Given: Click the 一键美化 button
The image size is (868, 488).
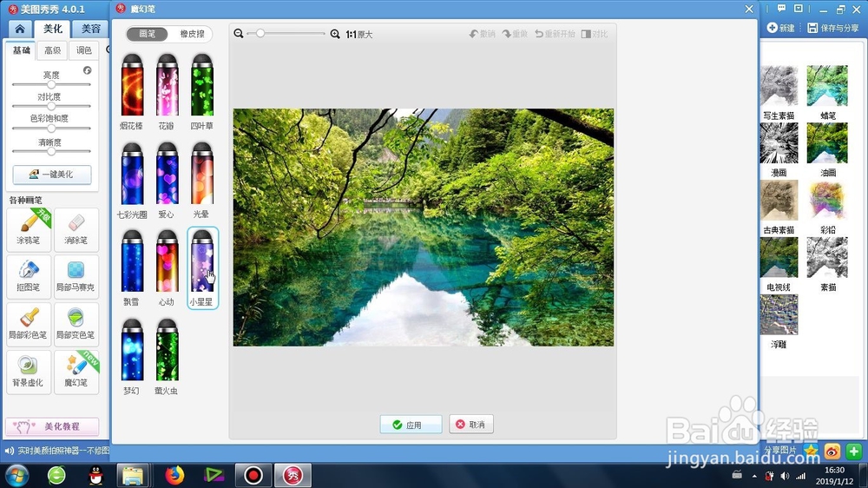Looking at the screenshot, I should pyautogui.click(x=52, y=174).
